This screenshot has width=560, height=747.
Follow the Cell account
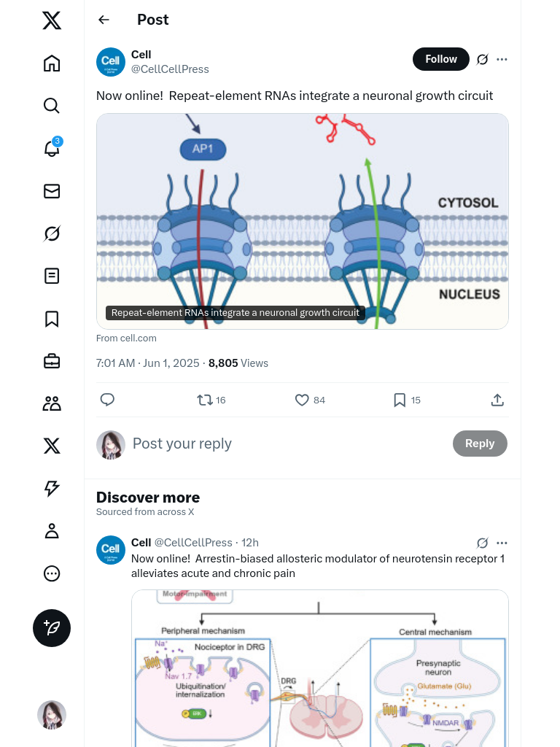[441, 59]
